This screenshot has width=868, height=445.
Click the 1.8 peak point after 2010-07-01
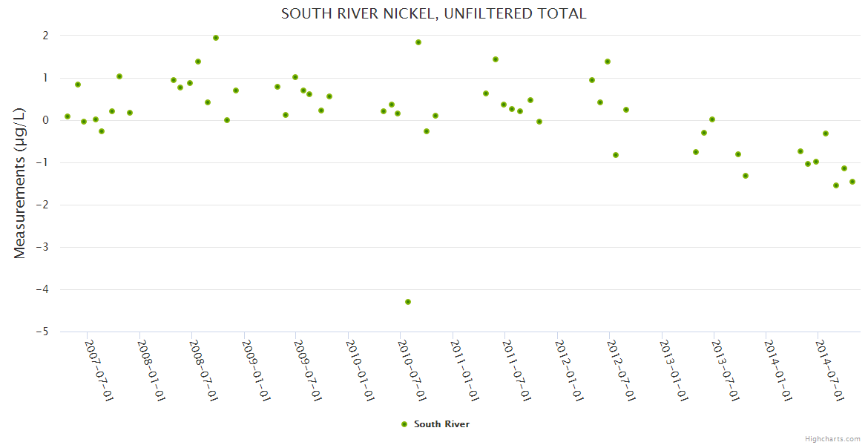pos(418,42)
